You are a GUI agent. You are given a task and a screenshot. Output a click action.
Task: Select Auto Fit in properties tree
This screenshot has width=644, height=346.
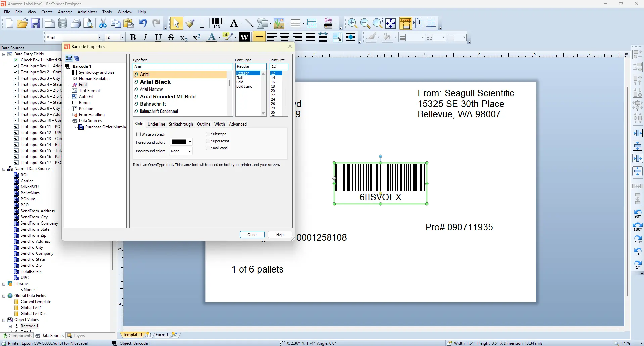point(86,97)
